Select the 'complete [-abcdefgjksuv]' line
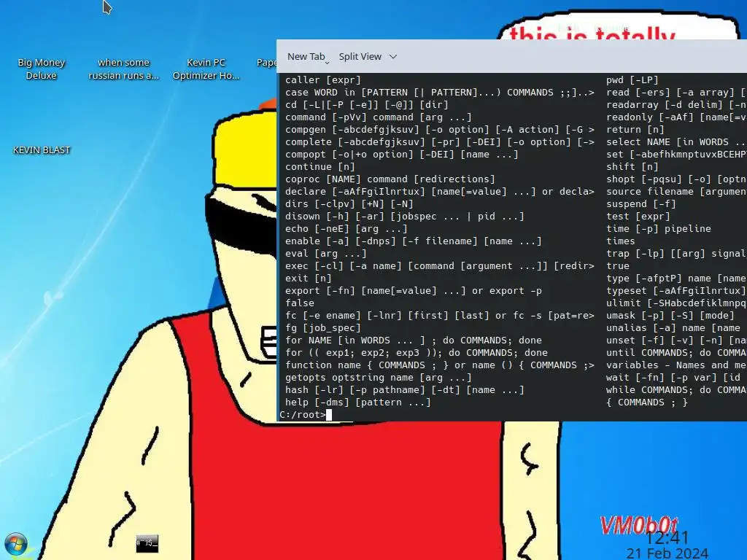The image size is (747, 560). click(x=440, y=142)
